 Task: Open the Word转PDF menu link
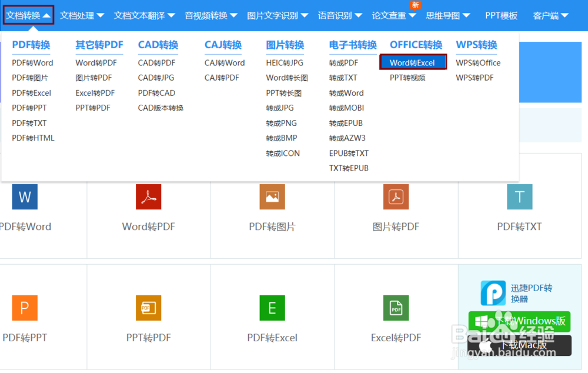click(96, 63)
